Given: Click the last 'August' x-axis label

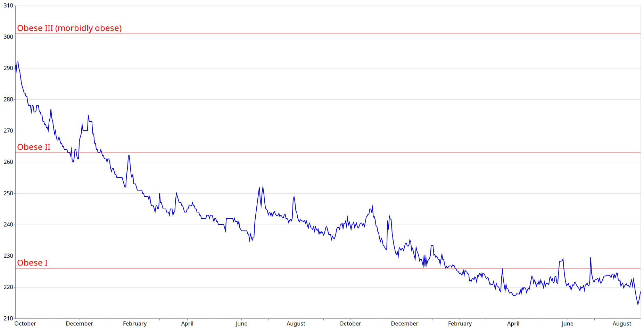Looking at the screenshot, I should pos(622,324).
